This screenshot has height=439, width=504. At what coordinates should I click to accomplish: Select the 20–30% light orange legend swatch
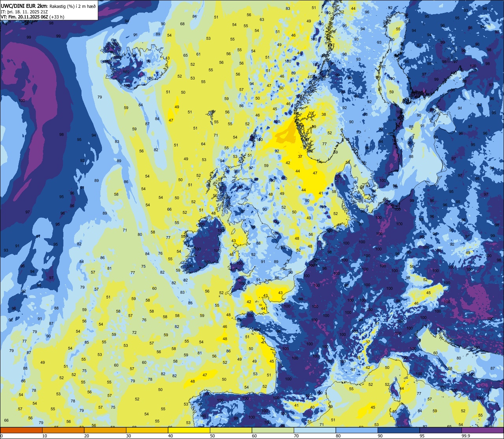105,430
